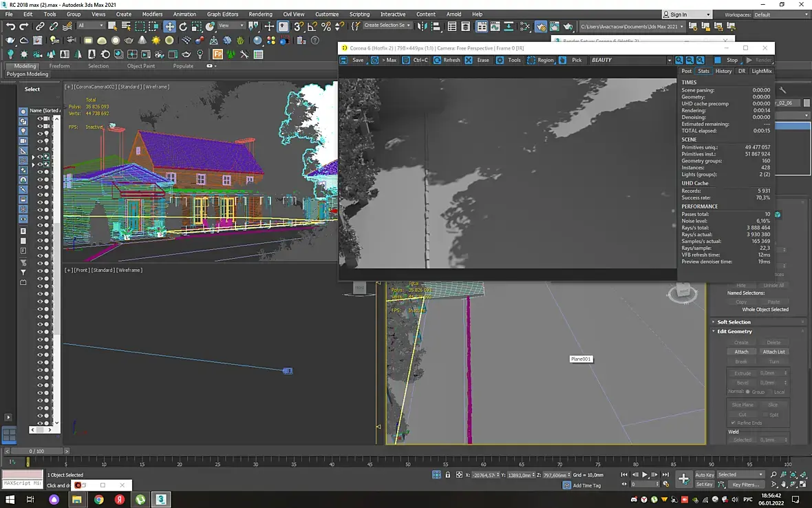
Task: Enable the Refine Ends checkbox
Action: pyautogui.click(x=733, y=423)
